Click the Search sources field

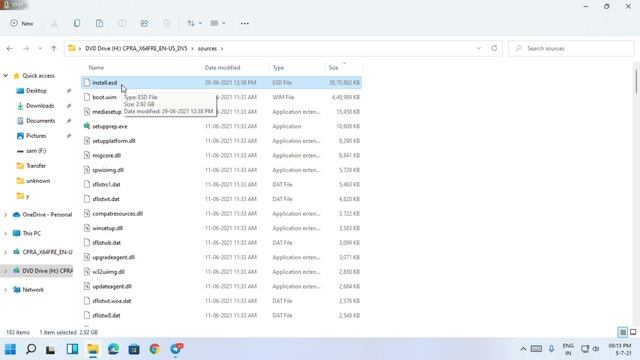click(571, 49)
